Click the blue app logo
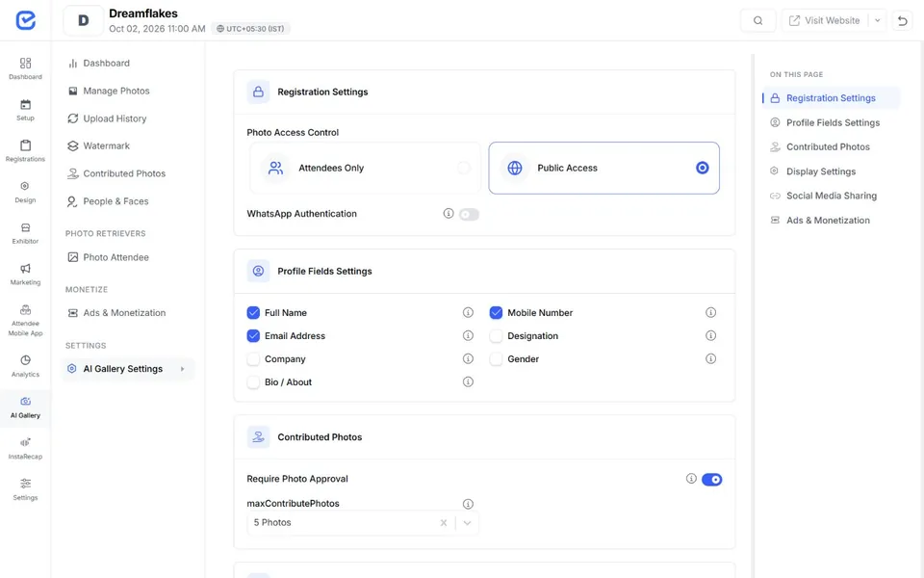 pyautogui.click(x=25, y=20)
